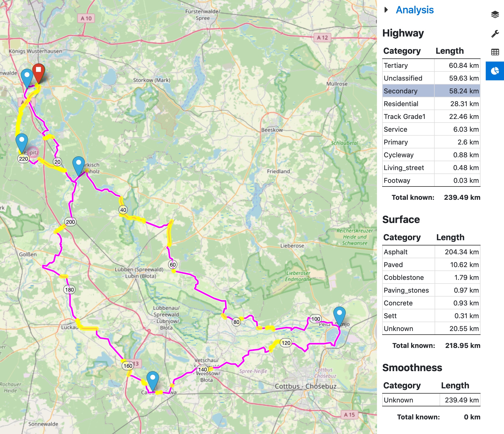Sort Highway table by Length header
This screenshot has height=434, width=504.
[x=450, y=51]
